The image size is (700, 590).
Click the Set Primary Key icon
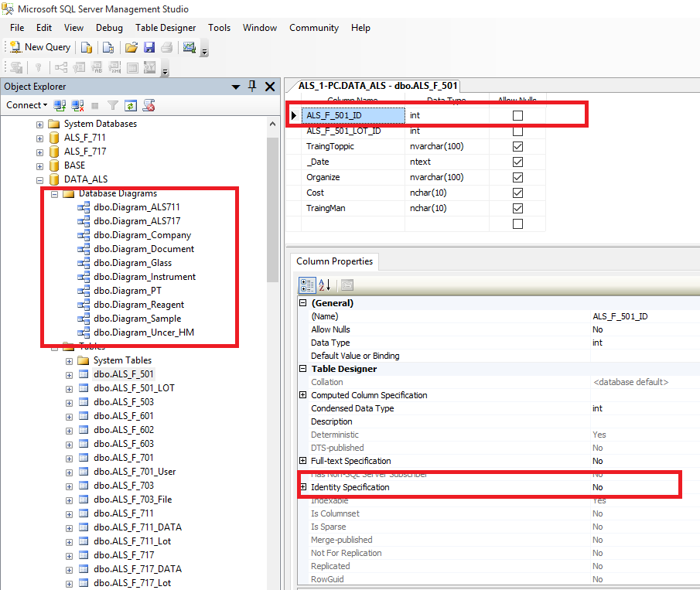coord(39,67)
